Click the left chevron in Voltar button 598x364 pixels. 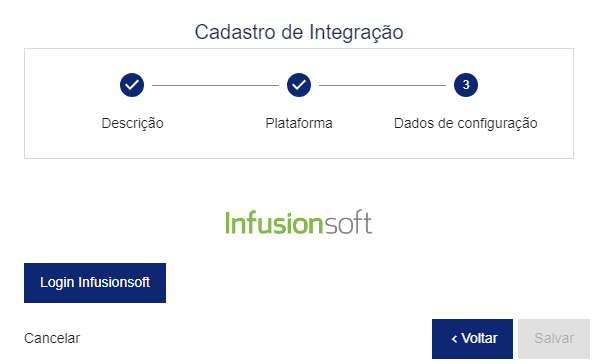[454, 339]
